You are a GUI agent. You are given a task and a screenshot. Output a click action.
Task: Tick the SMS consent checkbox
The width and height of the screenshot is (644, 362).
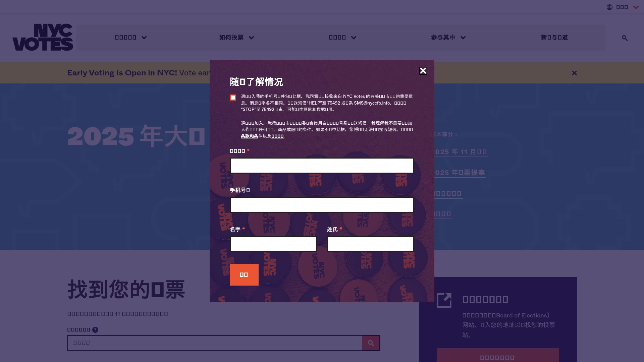(x=233, y=98)
